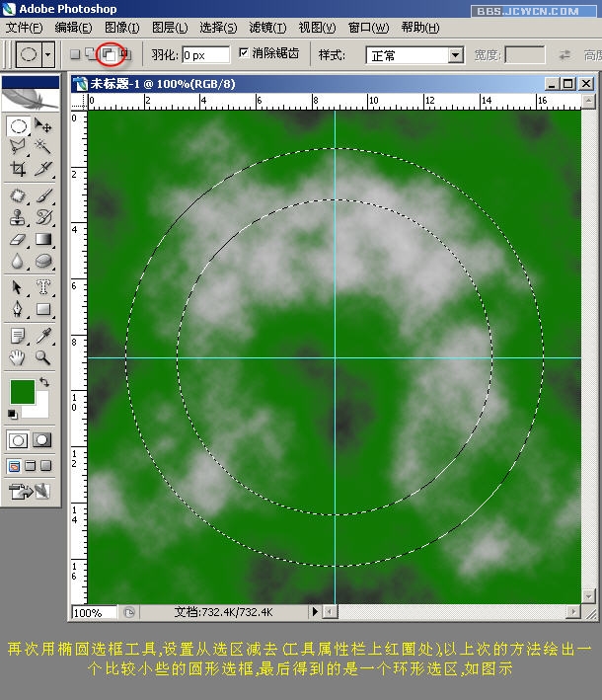Click the Adobe feather logo in toolbox
This screenshot has height=700, width=602.
coord(31,100)
